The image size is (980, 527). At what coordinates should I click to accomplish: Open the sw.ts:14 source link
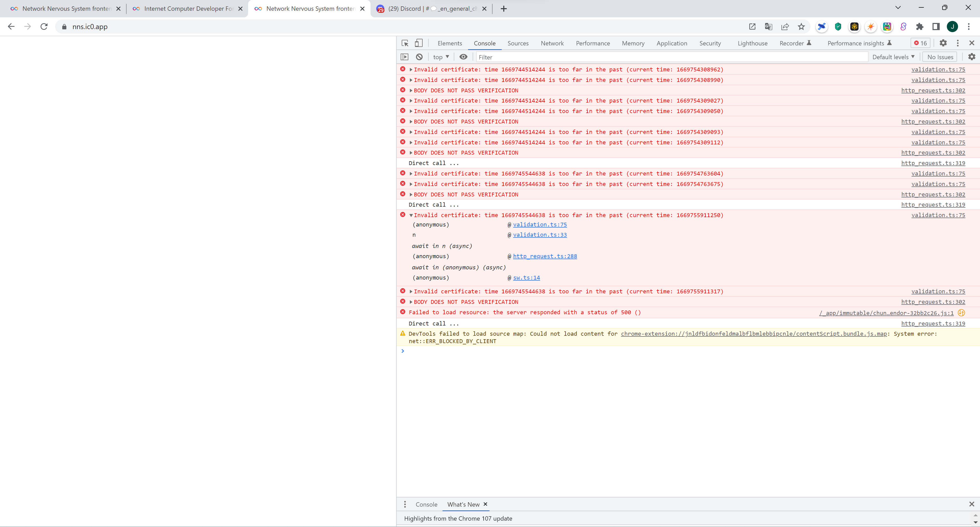pos(526,278)
